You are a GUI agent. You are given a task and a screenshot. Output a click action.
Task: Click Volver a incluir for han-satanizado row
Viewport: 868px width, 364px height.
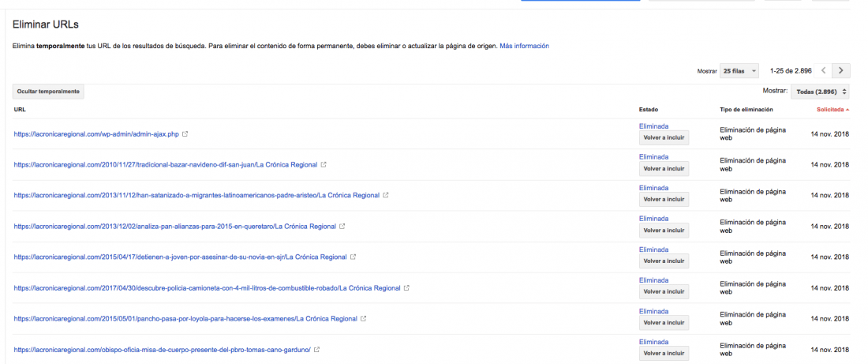pos(664,199)
